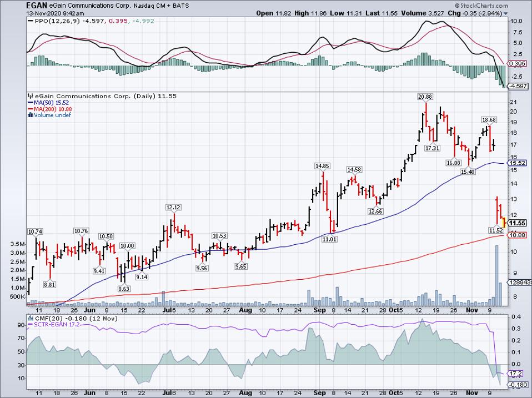Click the 9.41 low price label

[99, 271]
